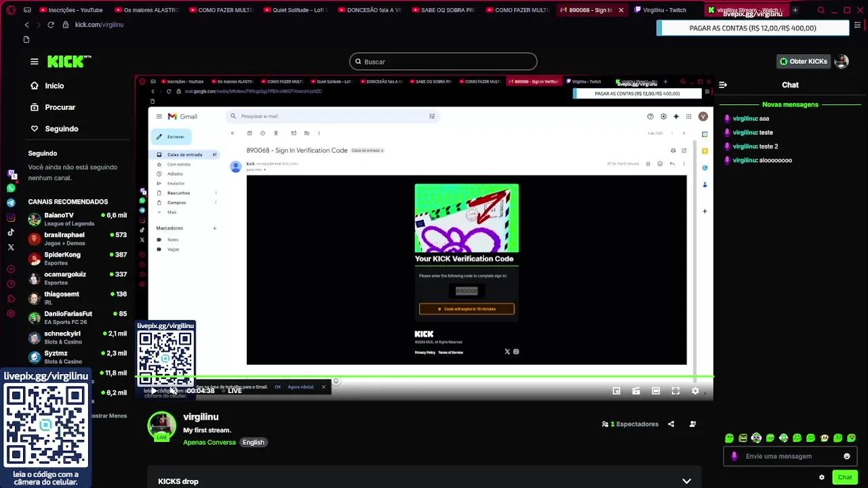Viewport: 868px width, 488px height.
Task: Open a new browser tab
Action: tap(795, 10)
